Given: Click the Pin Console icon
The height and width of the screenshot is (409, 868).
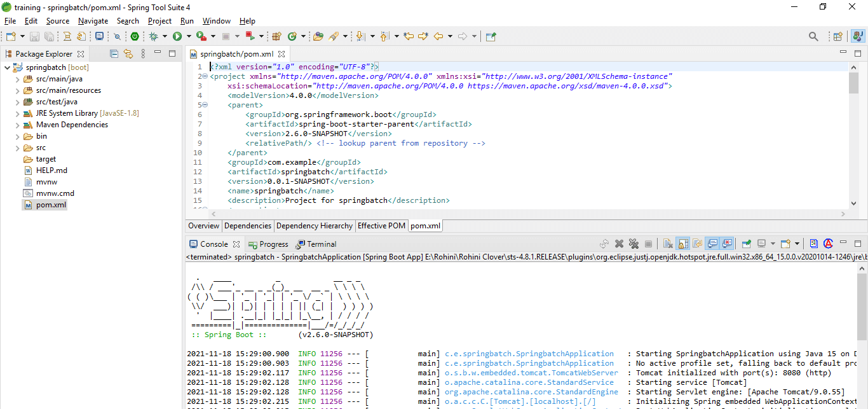Looking at the screenshot, I should [746, 244].
